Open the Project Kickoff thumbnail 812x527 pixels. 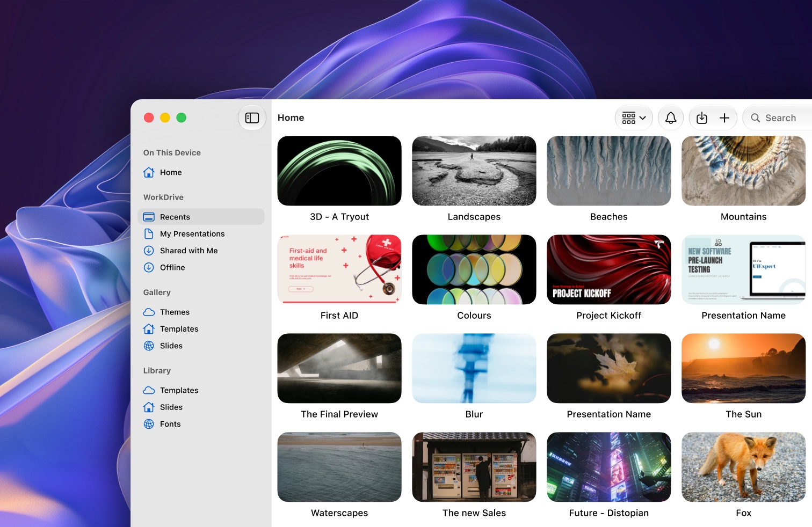point(609,269)
